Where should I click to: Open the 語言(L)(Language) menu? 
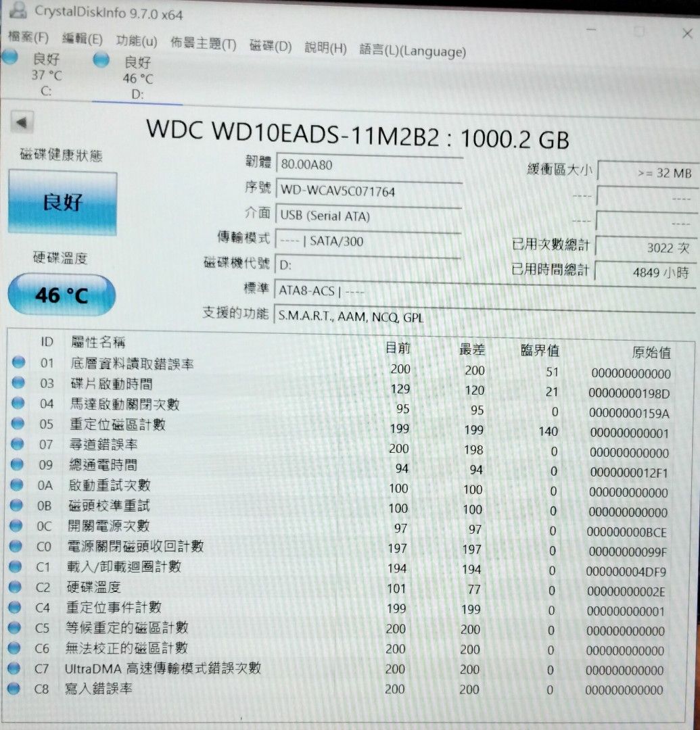(413, 51)
